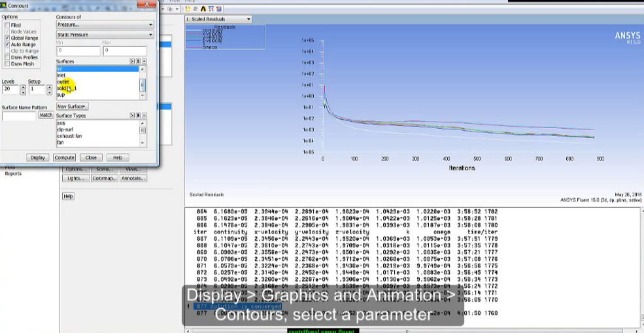Select the outlet surface in Surfaces list
Screen dimensions: 644x333
[x=98, y=82]
